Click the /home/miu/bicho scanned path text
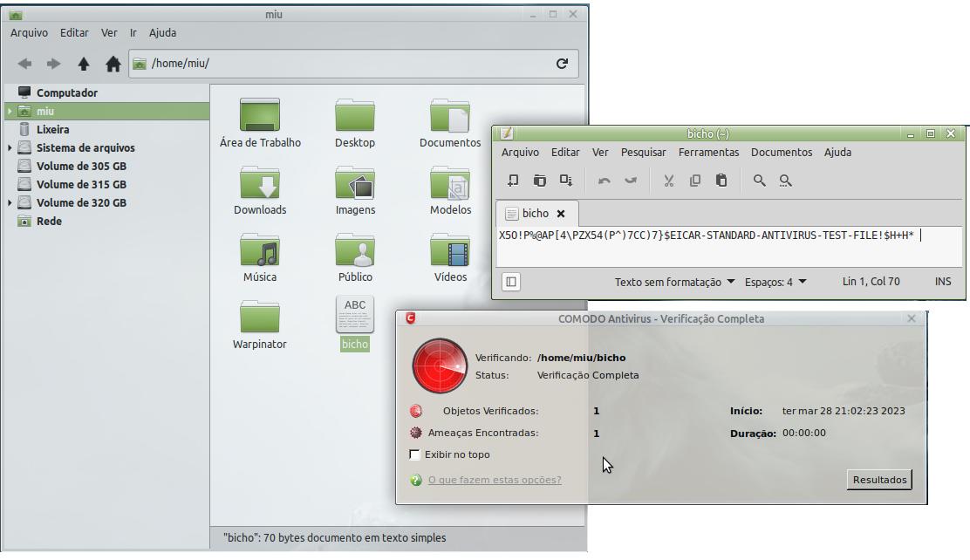 (582, 358)
